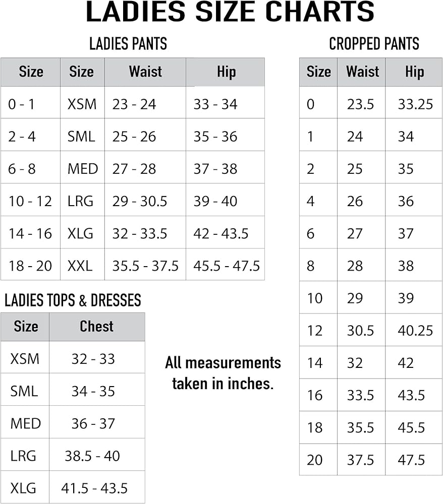The image size is (443, 504).
Task: Click the Ladies Tops & Dresses heading
Action: point(73,300)
